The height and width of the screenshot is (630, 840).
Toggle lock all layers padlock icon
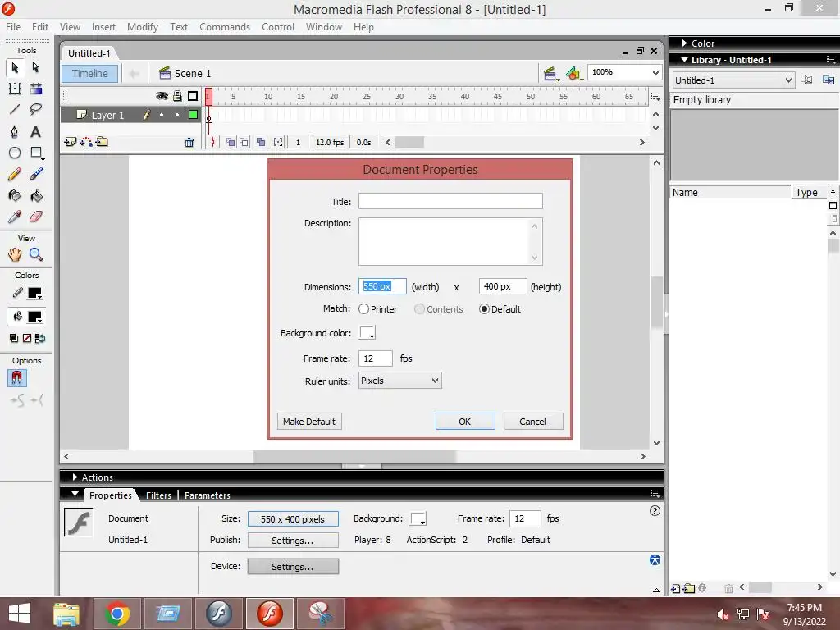[177, 96]
